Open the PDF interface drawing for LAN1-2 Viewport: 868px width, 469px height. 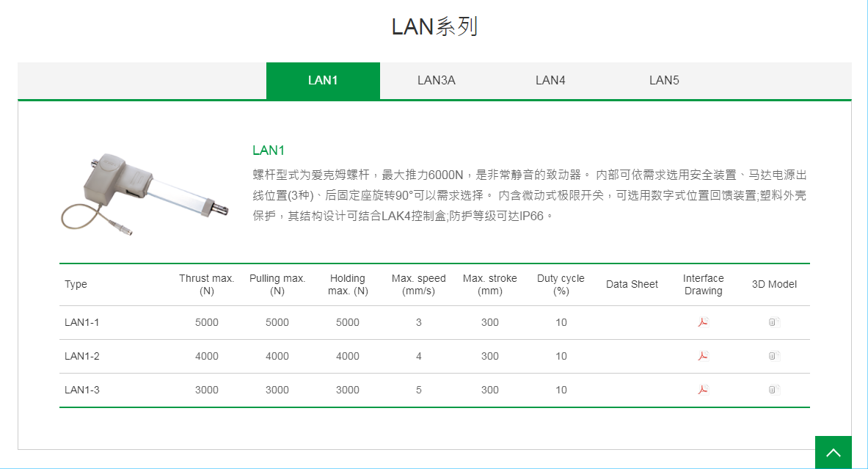click(702, 356)
